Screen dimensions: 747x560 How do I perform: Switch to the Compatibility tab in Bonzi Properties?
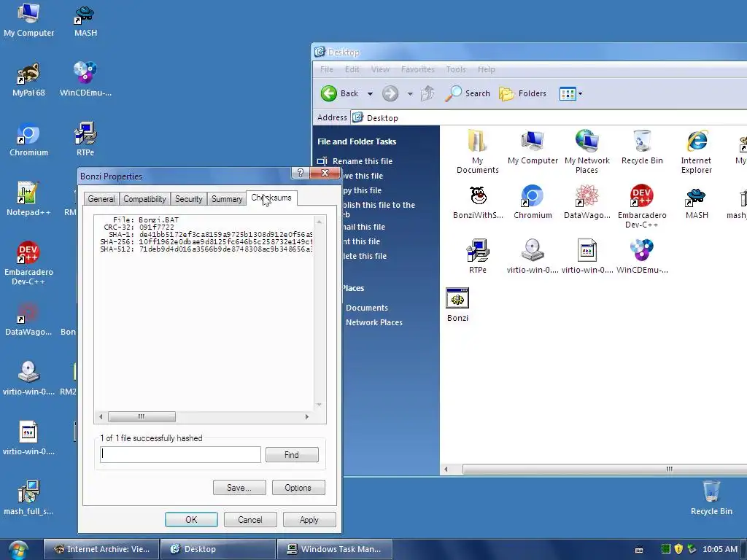click(x=144, y=199)
